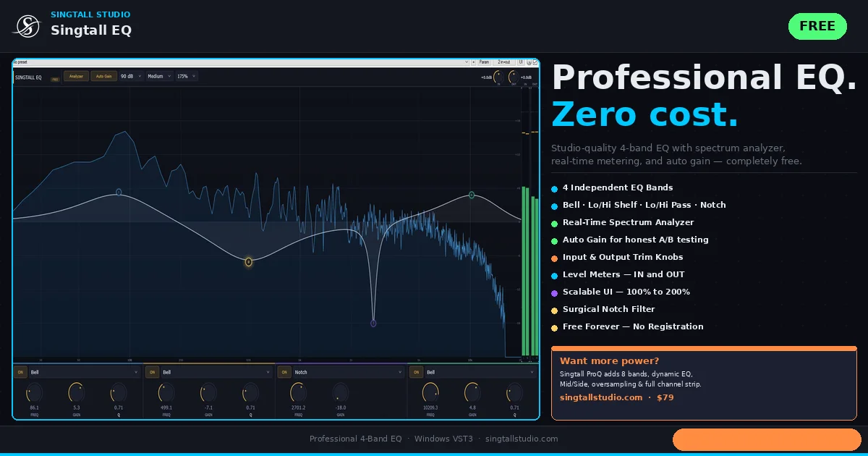Select the purple notch node on curve

373,324
